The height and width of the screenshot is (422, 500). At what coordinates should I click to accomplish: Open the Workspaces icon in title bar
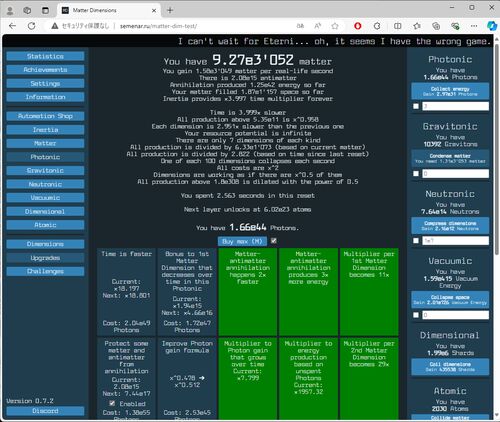pyautogui.click(x=27, y=11)
